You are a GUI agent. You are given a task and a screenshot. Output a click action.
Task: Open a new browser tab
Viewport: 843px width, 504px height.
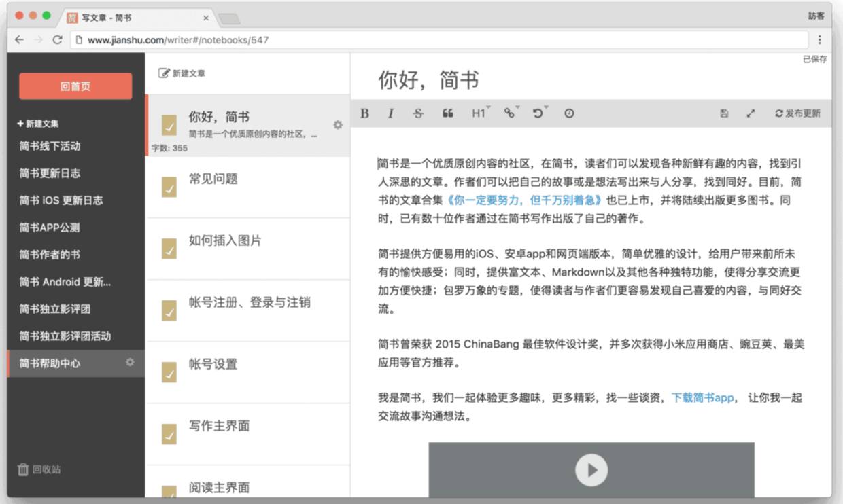click(229, 19)
